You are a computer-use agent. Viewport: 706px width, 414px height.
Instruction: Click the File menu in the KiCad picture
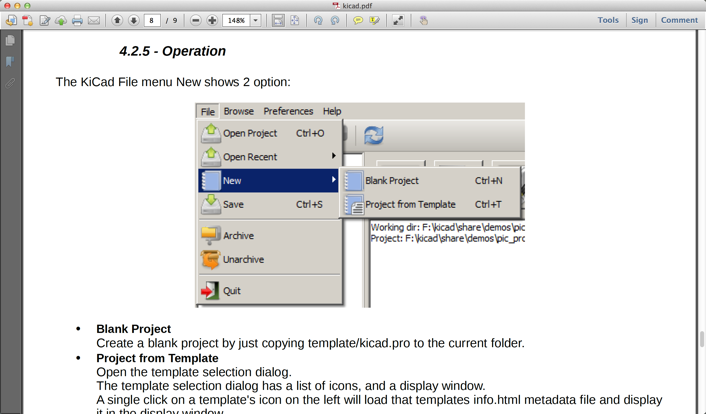[208, 111]
